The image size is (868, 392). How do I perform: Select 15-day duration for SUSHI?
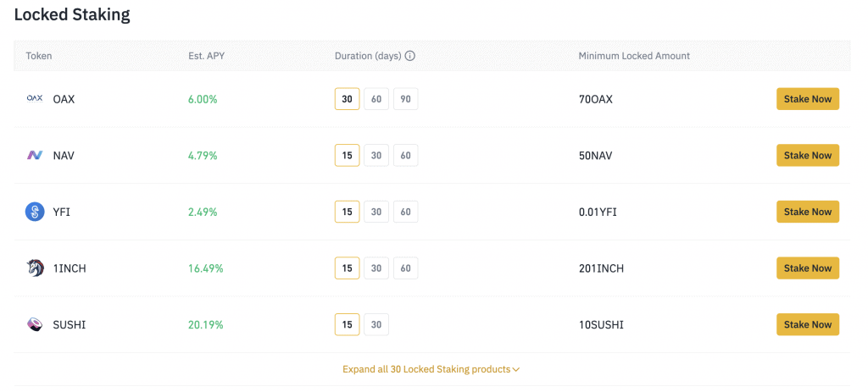coord(347,324)
